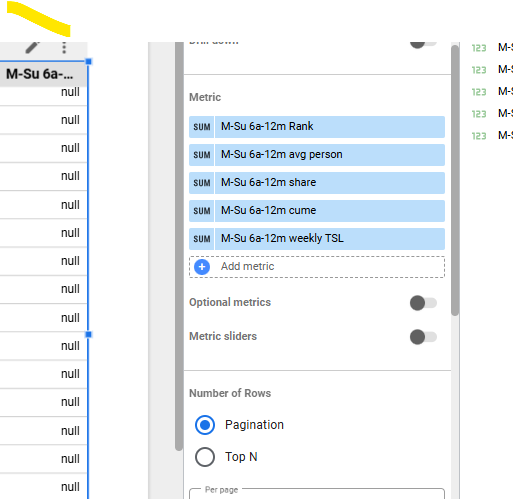Toggle the Drill down switch
This screenshot has width=513, height=499.
(423, 44)
